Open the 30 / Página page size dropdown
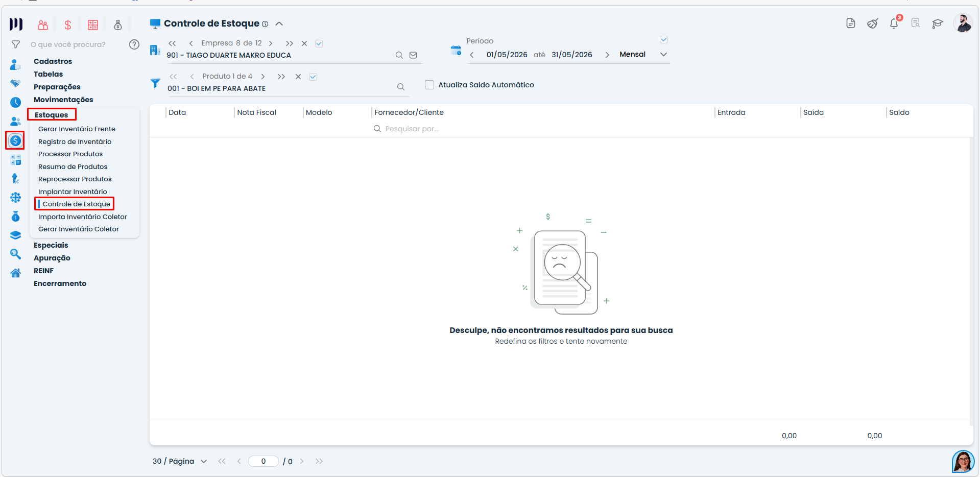The height and width of the screenshot is (477, 980). click(180, 461)
